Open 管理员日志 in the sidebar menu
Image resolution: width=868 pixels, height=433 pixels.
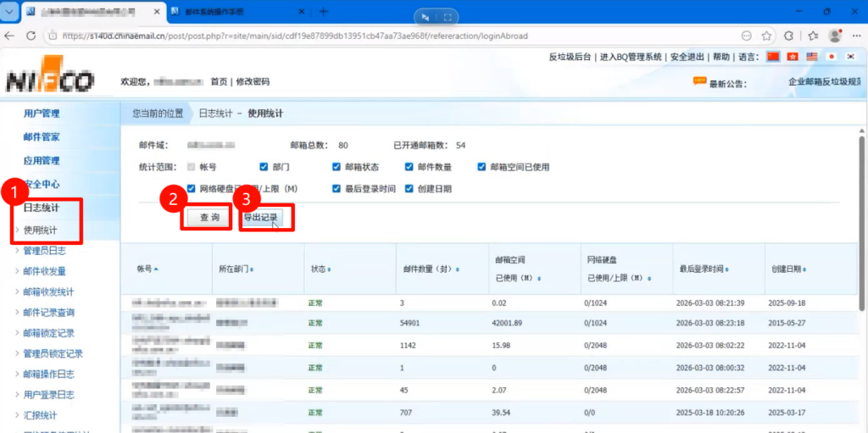point(44,251)
